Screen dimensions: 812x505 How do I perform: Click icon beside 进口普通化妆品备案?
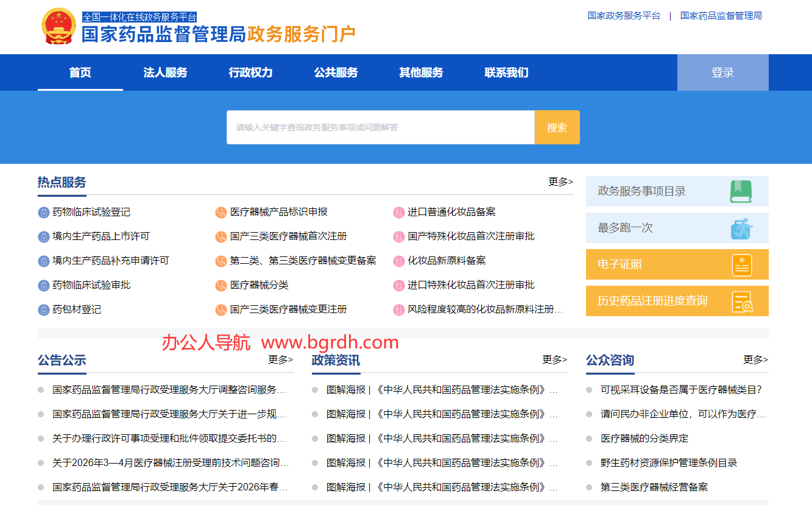(x=399, y=213)
